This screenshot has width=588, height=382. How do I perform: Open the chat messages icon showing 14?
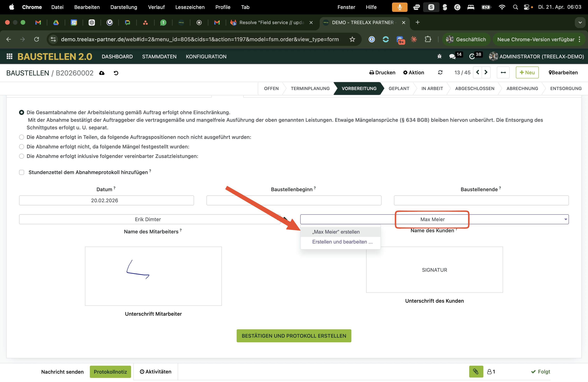tap(452, 57)
